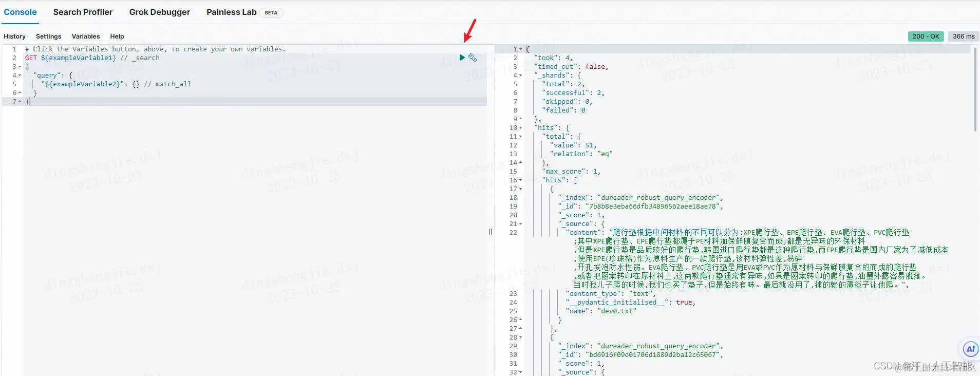Open the AI assistant floating button

click(x=970, y=349)
